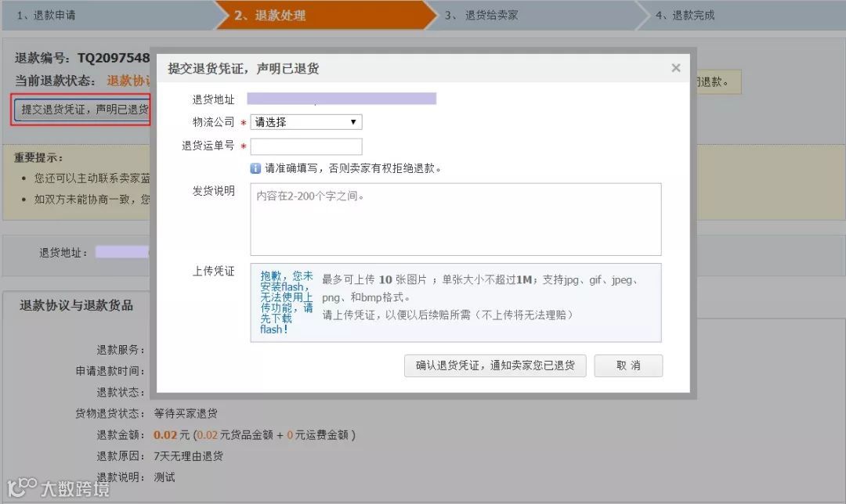Select step 3、退货给卖家
This screenshot has width=846, height=504.
(481, 15)
